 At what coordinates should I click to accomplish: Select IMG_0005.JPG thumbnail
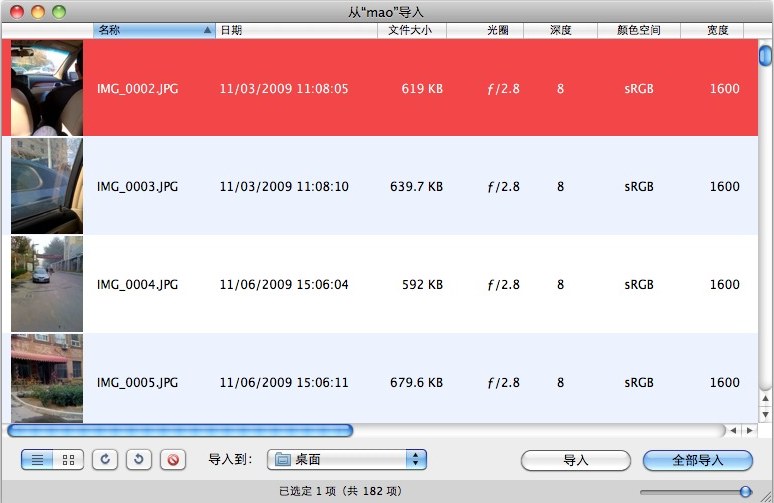coord(47,378)
